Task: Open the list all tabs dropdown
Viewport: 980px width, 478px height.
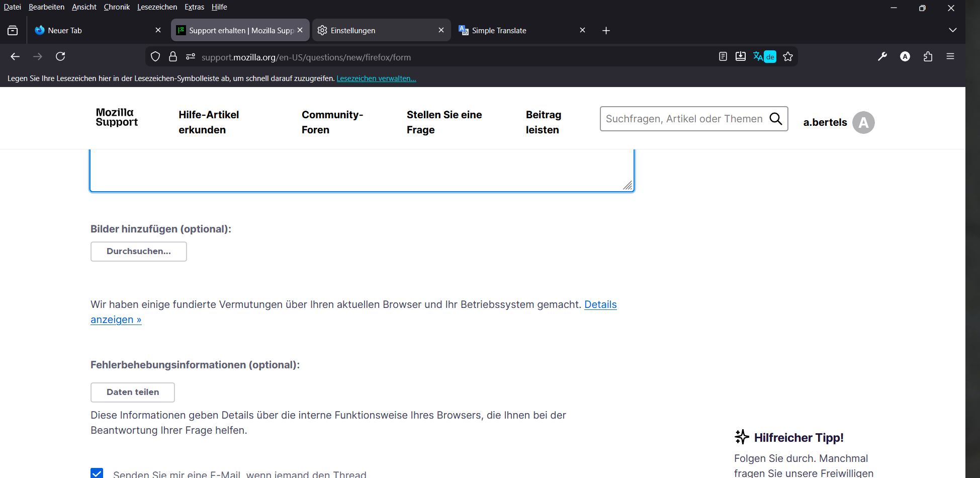Action: pos(952,30)
